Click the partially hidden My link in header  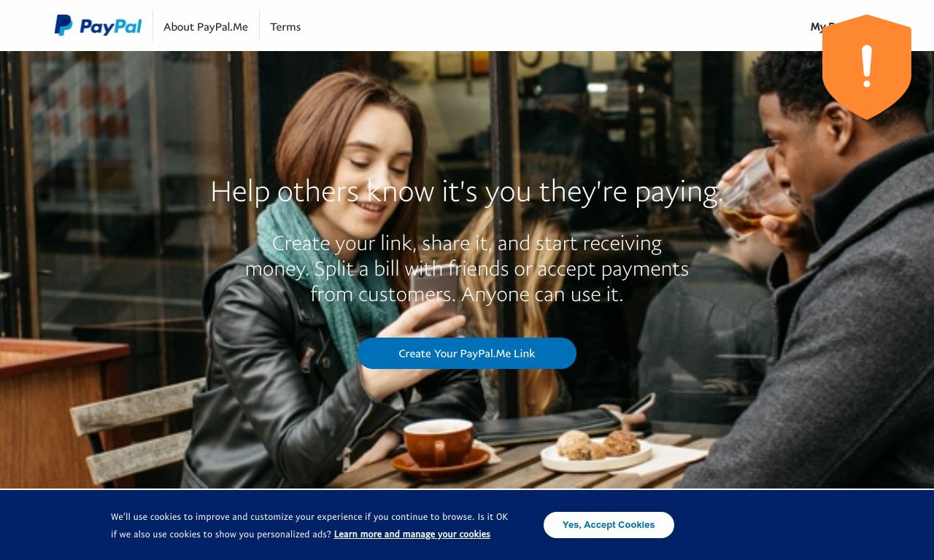click(x=817, y=27)
